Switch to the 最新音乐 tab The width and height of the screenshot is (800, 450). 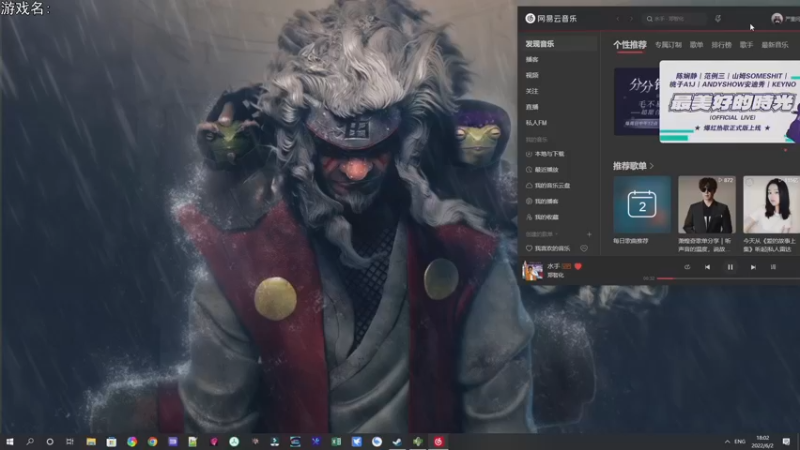775,45
